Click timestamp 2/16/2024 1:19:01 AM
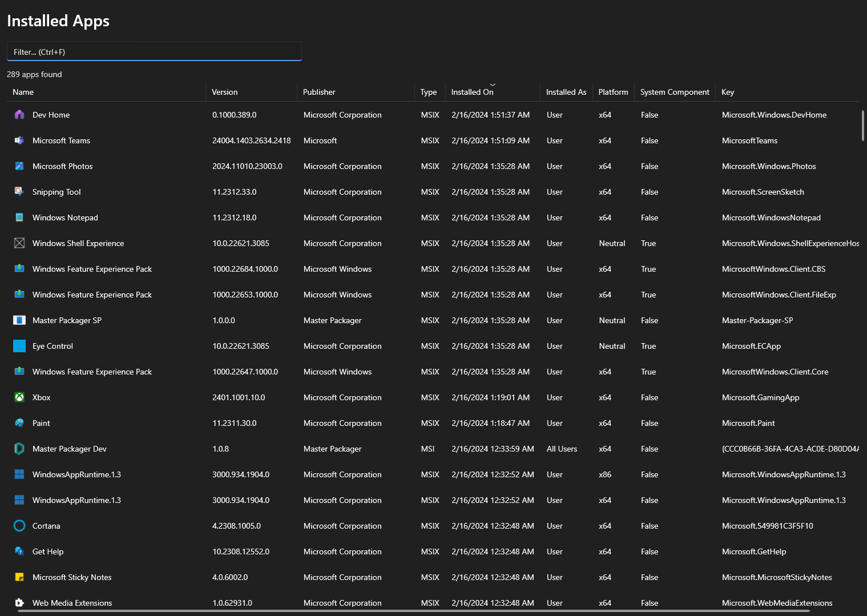867x616 pixels. click(491, 397)
